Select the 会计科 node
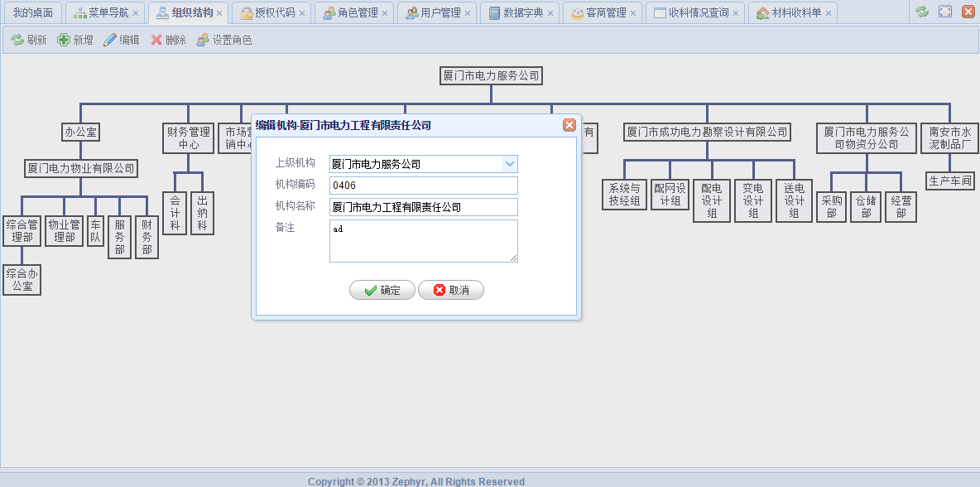Viewport: 980px width, 487px height. pos(175,213)
